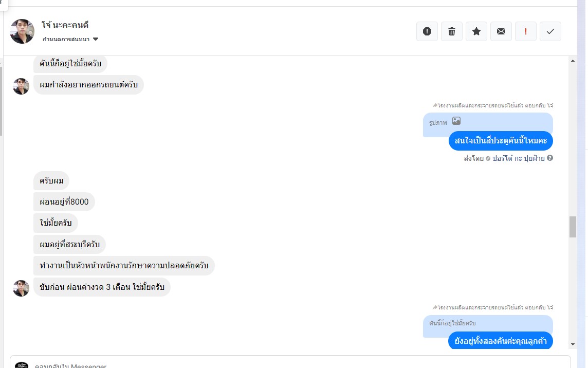Star this conversation to follow up
The width and height of the screenshot is (588, 368).
coord(476,31)
